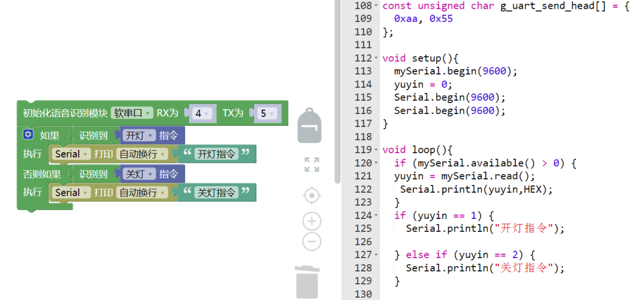The height and width of the screenshot is (300, 644).
Task: Click the trash can icon
Action: (307, 282)
